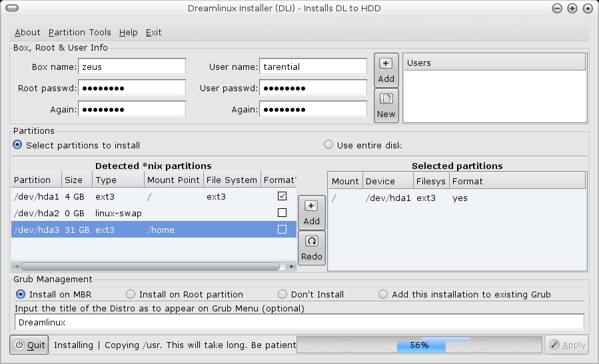Select the /dev/hda3 31 GB row
The image size is (599, 364).
tap(153, 230)
